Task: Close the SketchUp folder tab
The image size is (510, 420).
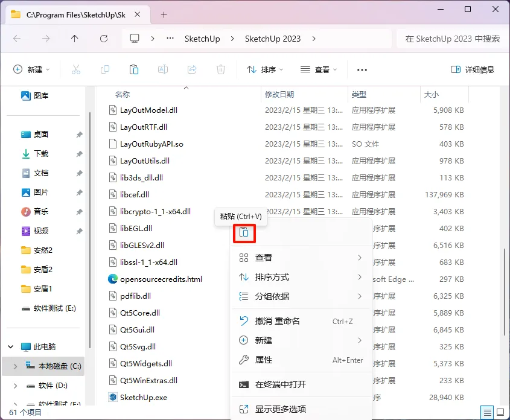Action: [138, 14]
